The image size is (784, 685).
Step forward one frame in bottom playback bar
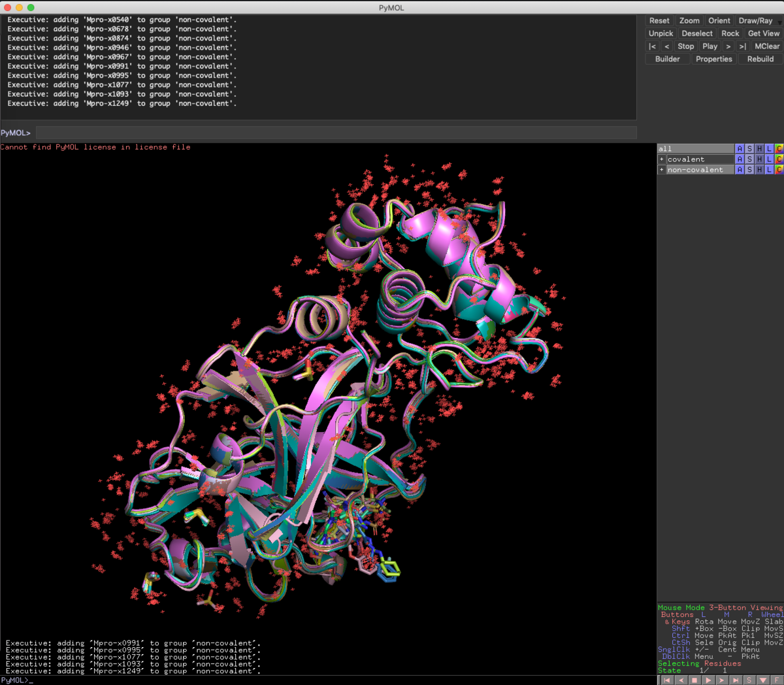click(722, 680)
